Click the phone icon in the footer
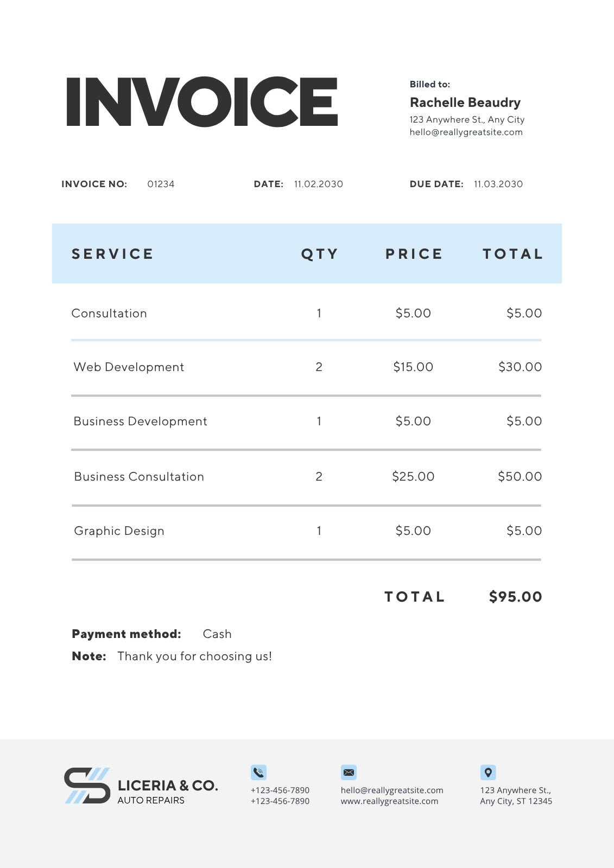The image size is (614, 868). tap(258, 772)
